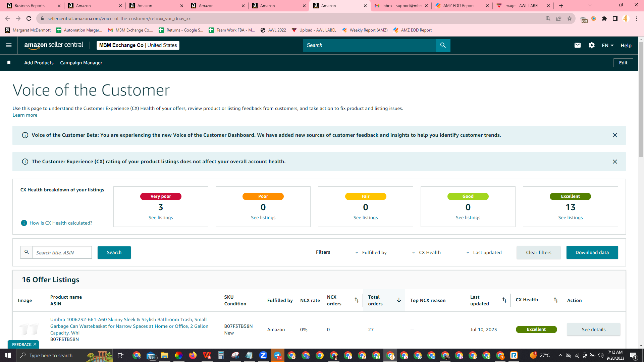Open the Help link in header

click(x=626, y=46)
